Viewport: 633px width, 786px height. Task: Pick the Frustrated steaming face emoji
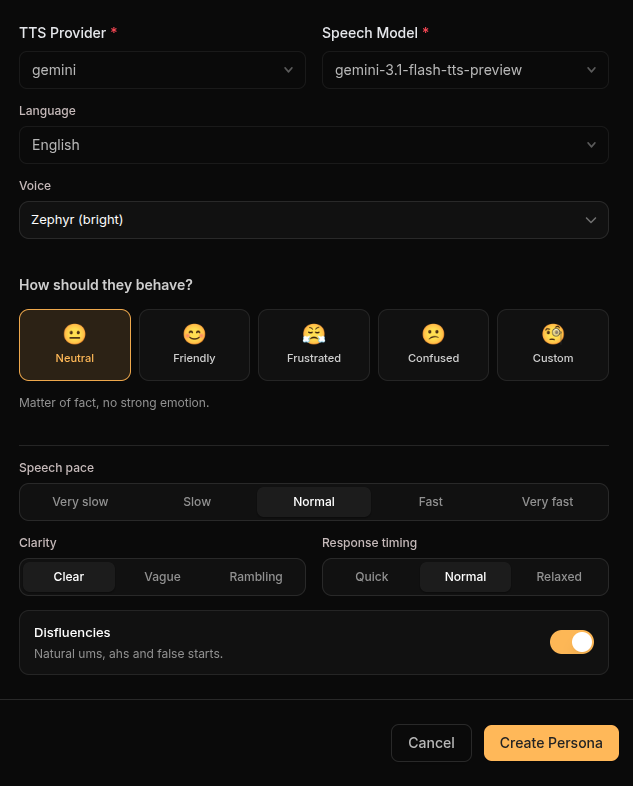click(x=314, y=334)
